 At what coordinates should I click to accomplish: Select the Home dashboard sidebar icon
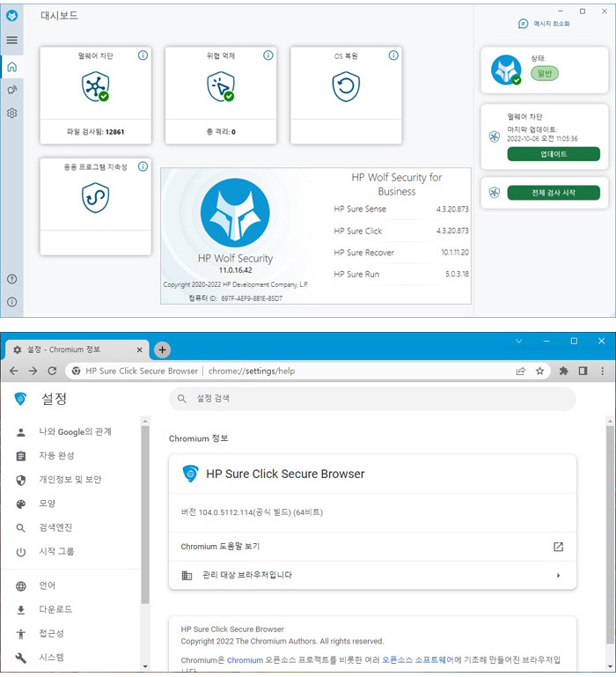point(12,67)
